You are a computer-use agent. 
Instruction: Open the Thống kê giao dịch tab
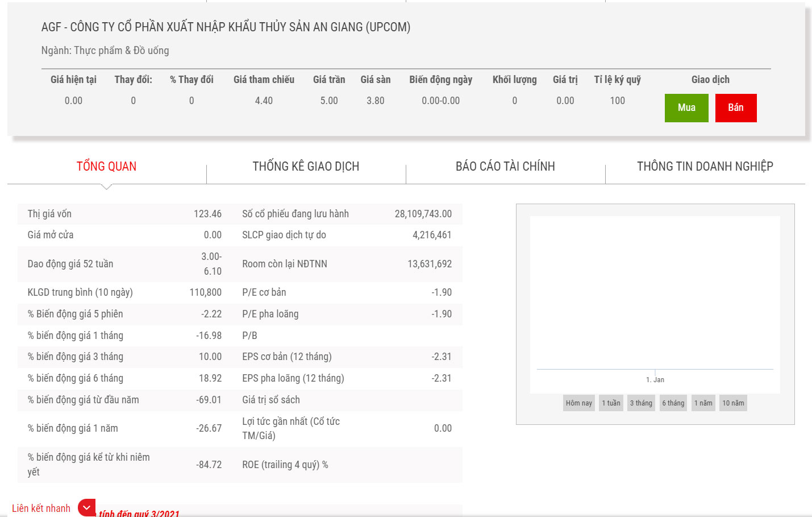point(306,167)
